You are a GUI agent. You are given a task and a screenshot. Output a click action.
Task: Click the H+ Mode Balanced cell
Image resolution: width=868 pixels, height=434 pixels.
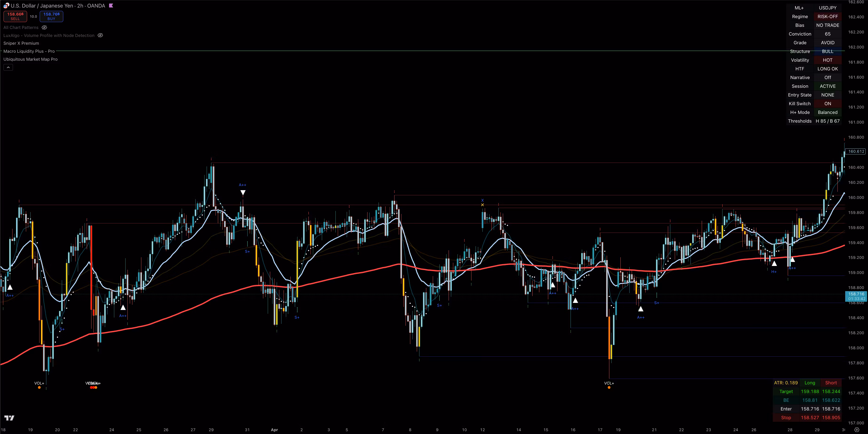[x=828, y=112]
